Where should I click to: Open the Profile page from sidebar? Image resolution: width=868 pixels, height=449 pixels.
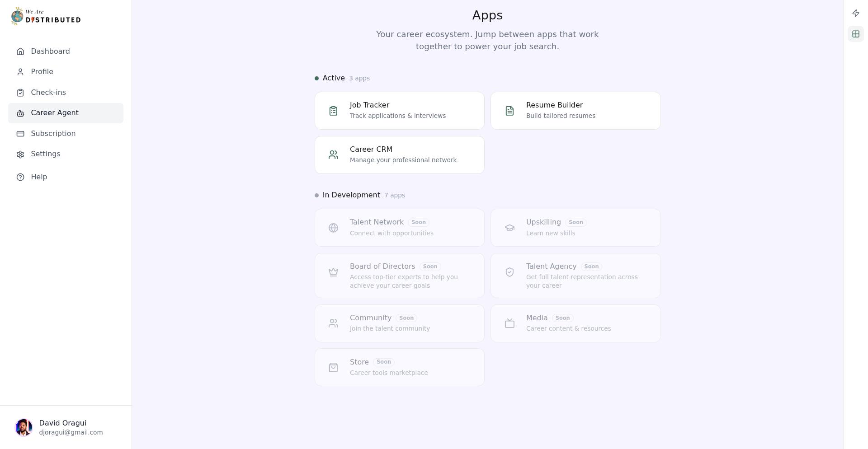tap(42, 71)
